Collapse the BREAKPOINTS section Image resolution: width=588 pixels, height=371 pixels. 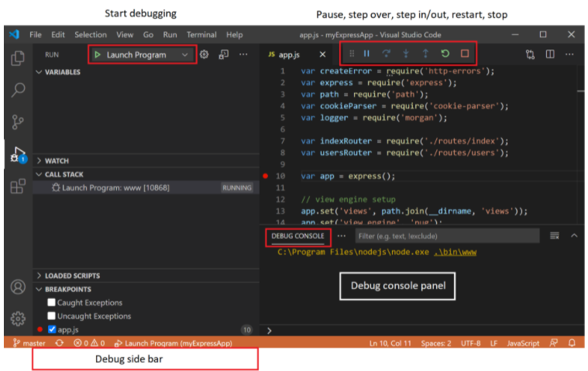click(64, 290)
